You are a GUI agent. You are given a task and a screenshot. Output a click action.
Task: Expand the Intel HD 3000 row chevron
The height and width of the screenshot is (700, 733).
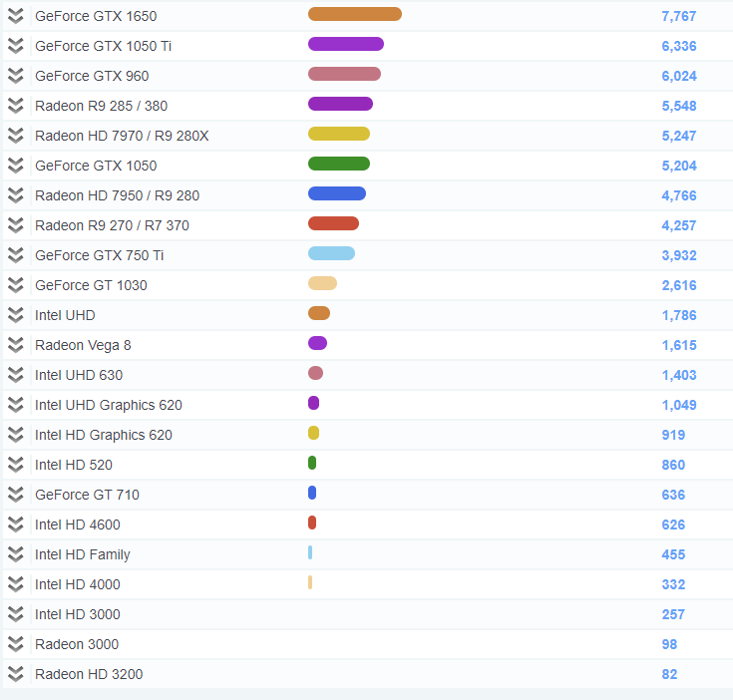[15, 614]
